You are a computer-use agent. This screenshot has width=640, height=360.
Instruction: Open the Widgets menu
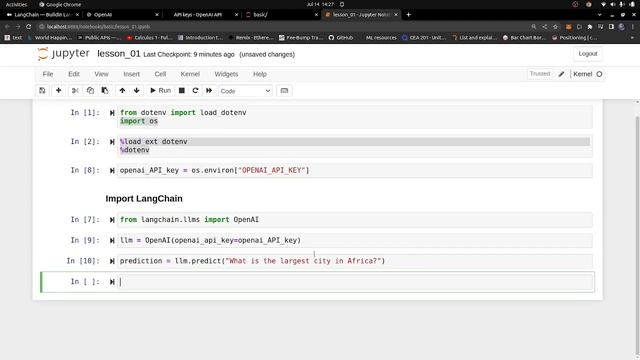(226, 74)
